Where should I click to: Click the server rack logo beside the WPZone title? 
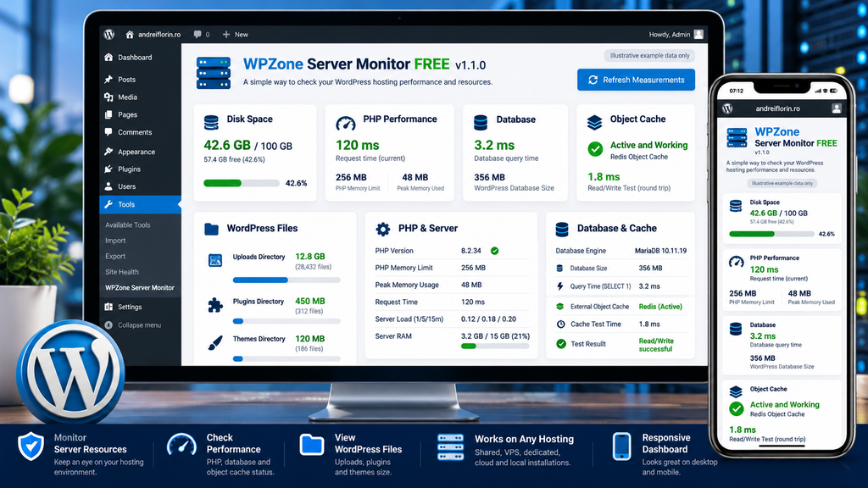[214, 73]
